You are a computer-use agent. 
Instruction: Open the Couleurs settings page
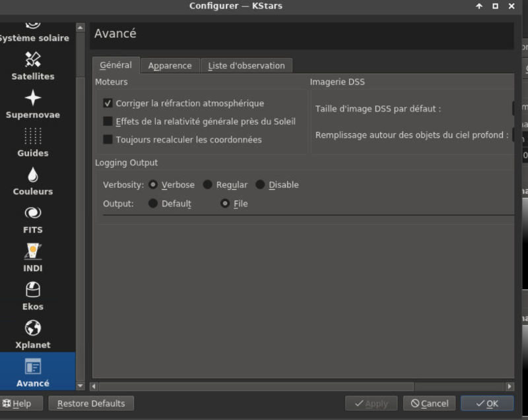tap(32, 181)
